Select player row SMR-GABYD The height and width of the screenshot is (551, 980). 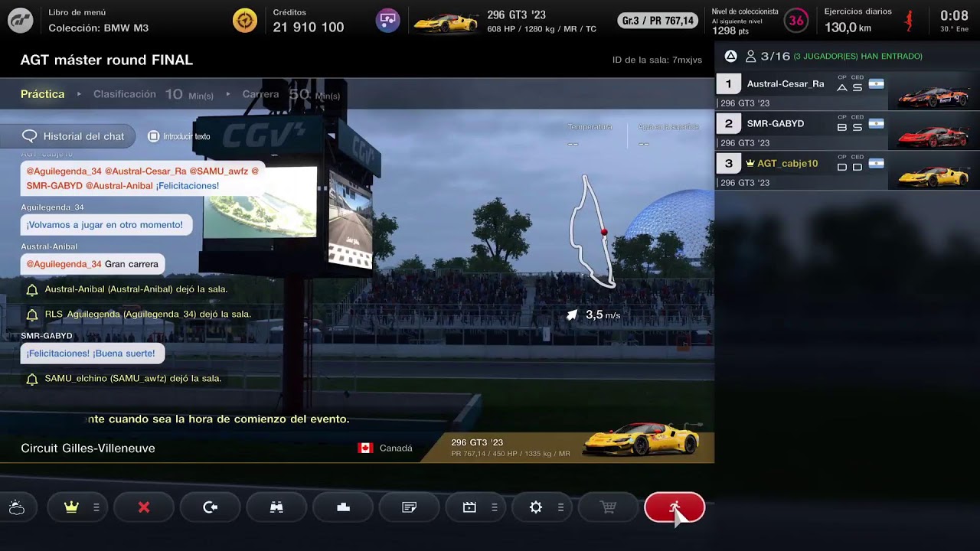tap(848, 131)
